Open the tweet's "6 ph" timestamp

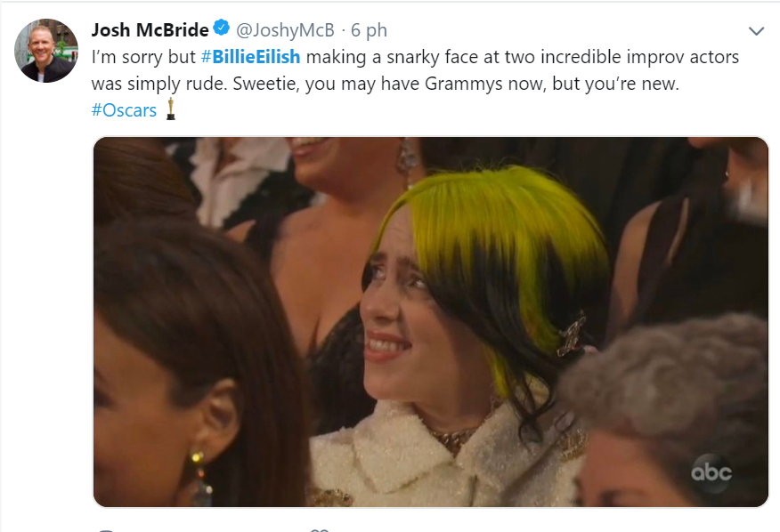click(x=369, y=30)
